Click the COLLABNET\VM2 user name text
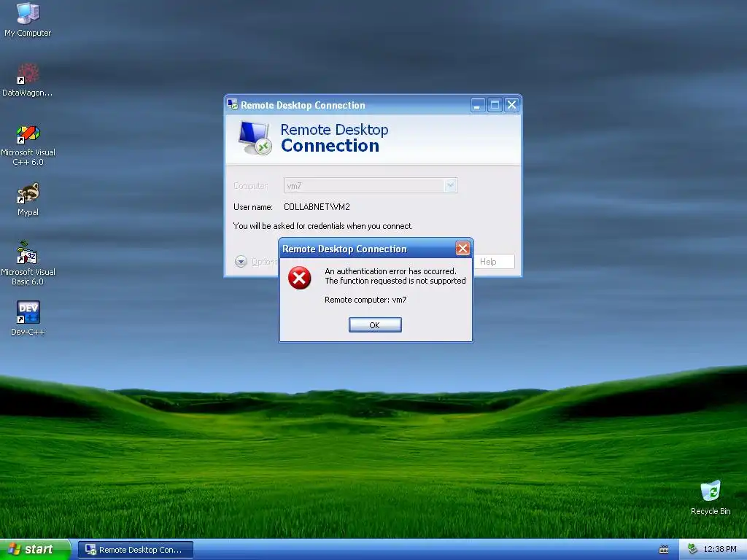 pos(317,206)
